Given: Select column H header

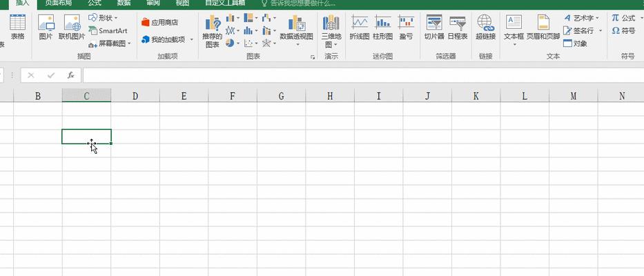Looking at the screenshot, I should coord(330,96).
